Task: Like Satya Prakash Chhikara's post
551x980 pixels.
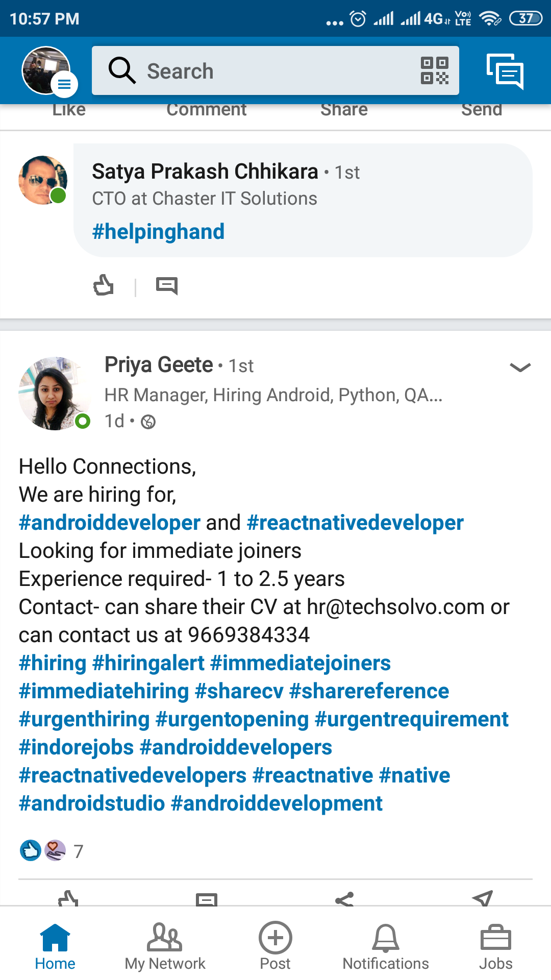Action: pyautogui.click(x=104, y=286)
